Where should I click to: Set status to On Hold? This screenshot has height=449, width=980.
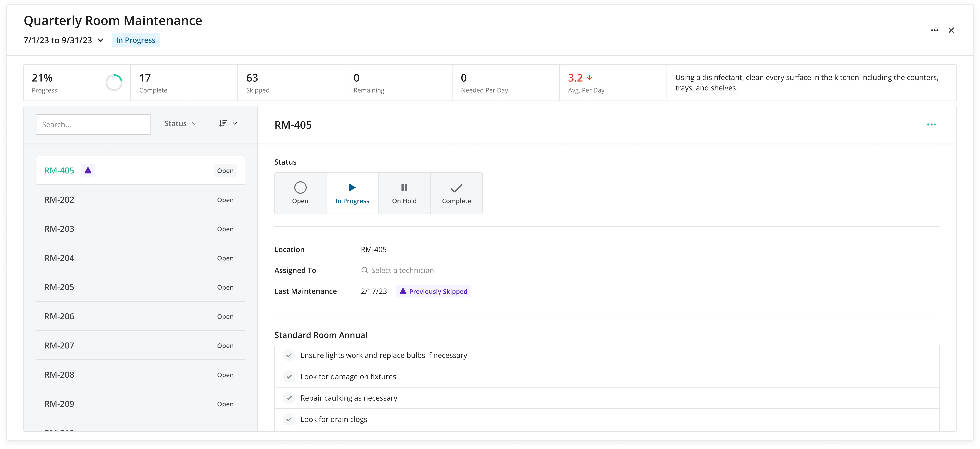(404, 193)
